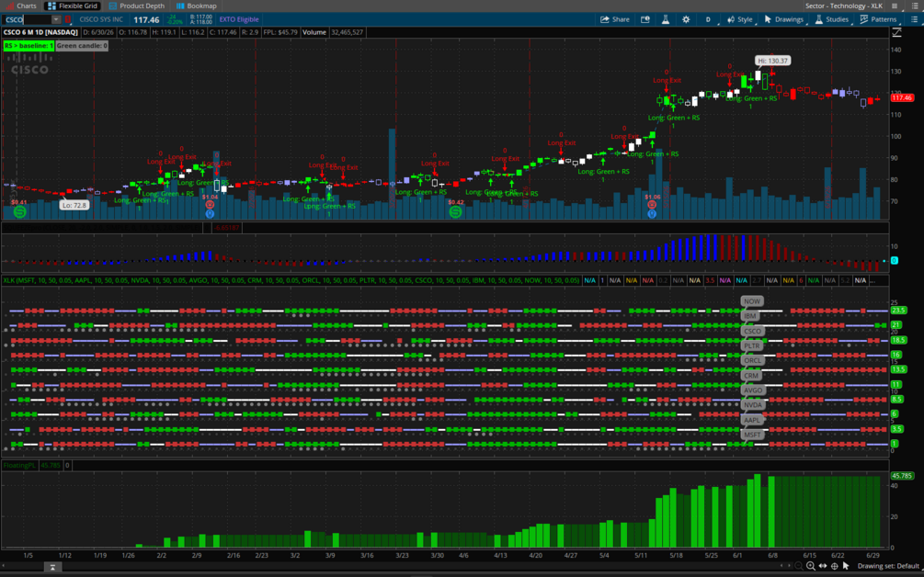Click the FloatingPL study label
Image resolution: width=924 pixels, height=577 pixels.
[19, 465]
